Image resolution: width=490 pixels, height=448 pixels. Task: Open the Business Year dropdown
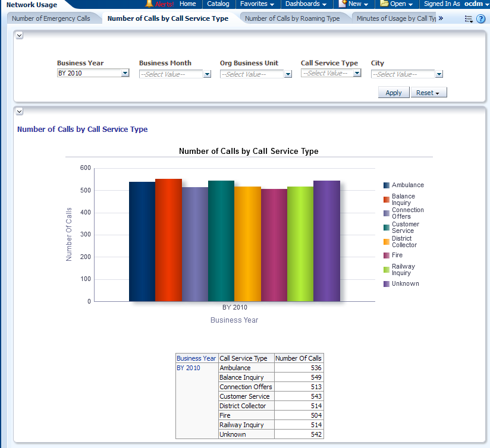click(x=125, y=74)
